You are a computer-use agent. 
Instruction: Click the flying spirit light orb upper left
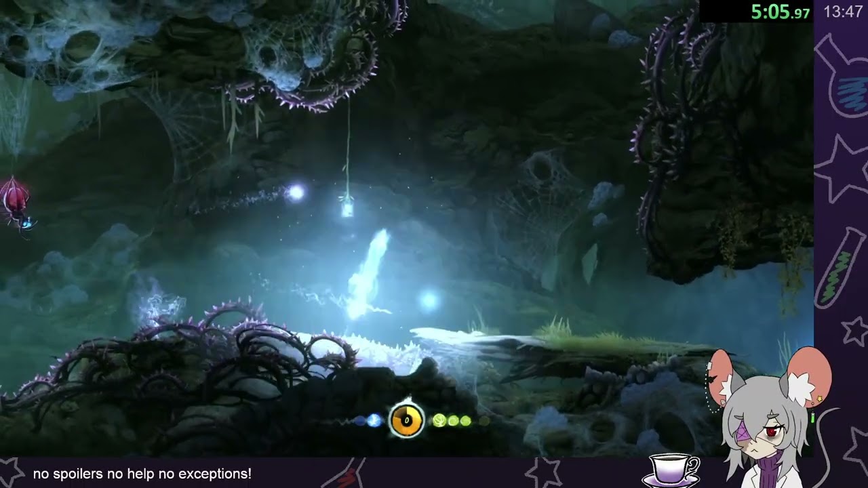point(295,193)
